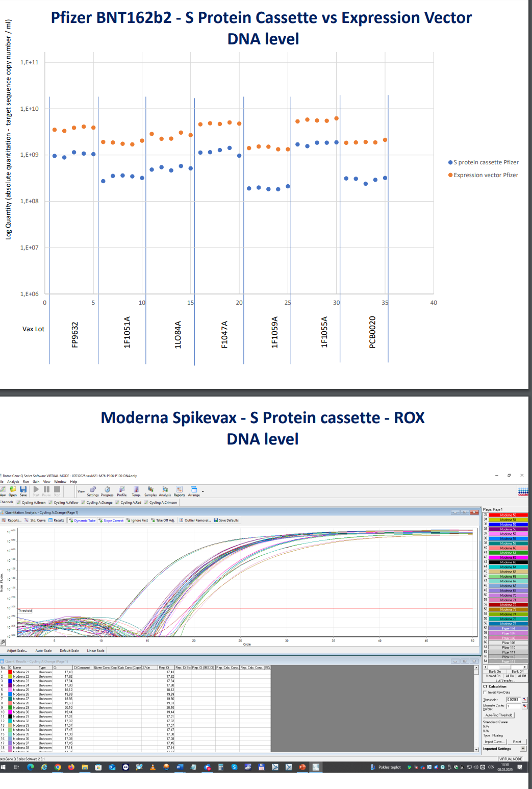Open VLC media player from taskbar
Viewport: 532px width, 789px height.
coord(153,767)
